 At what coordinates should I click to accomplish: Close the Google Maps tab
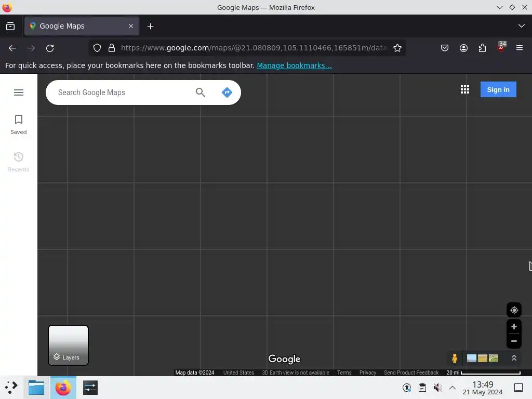pyautogui.click(x=131, y=26)
